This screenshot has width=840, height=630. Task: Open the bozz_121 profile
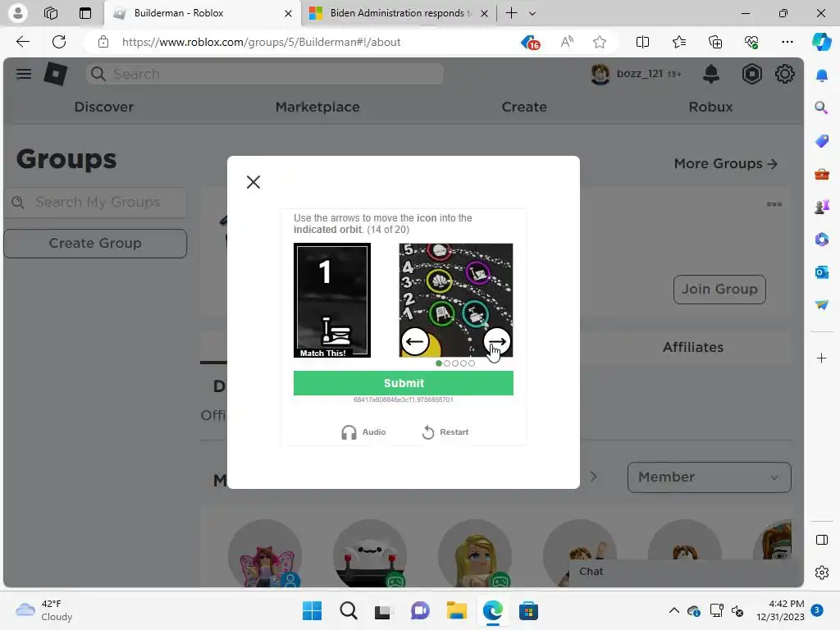[x=636, y=74]
